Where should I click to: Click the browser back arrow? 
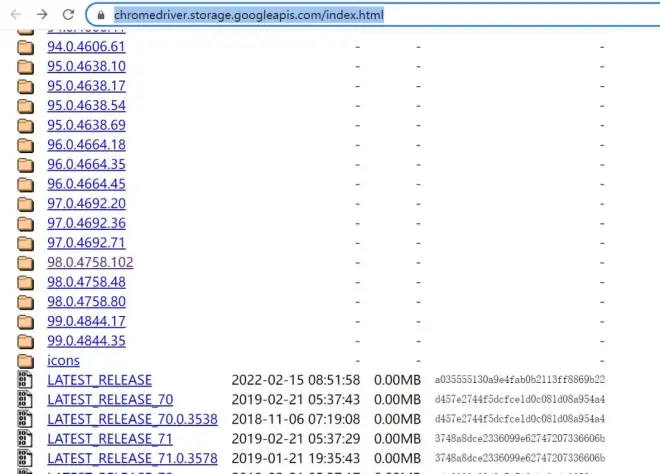[x=15, y=16]
